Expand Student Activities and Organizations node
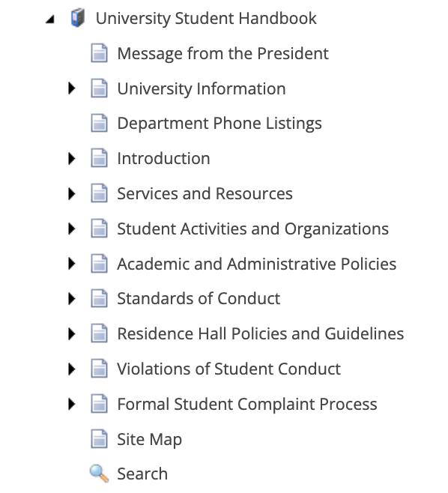 pos(72,229)
